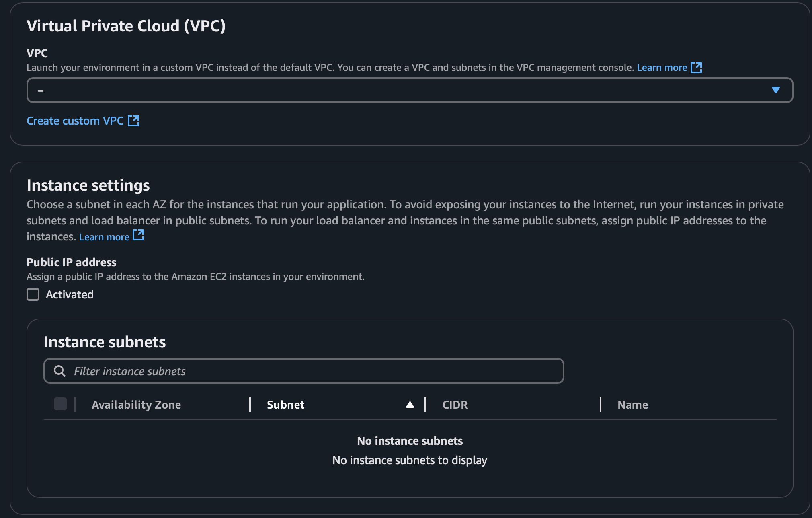Grab divider between Subnet and CIDR columns

425,405
